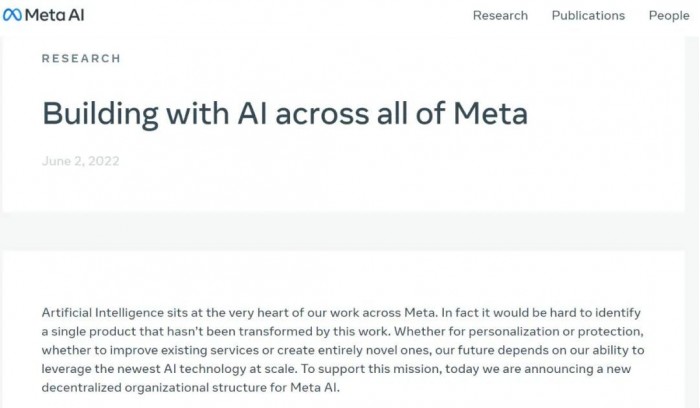The image size is (700, 408).
Task: Click the Meta infinity logo icon
Action: [15, 15]
